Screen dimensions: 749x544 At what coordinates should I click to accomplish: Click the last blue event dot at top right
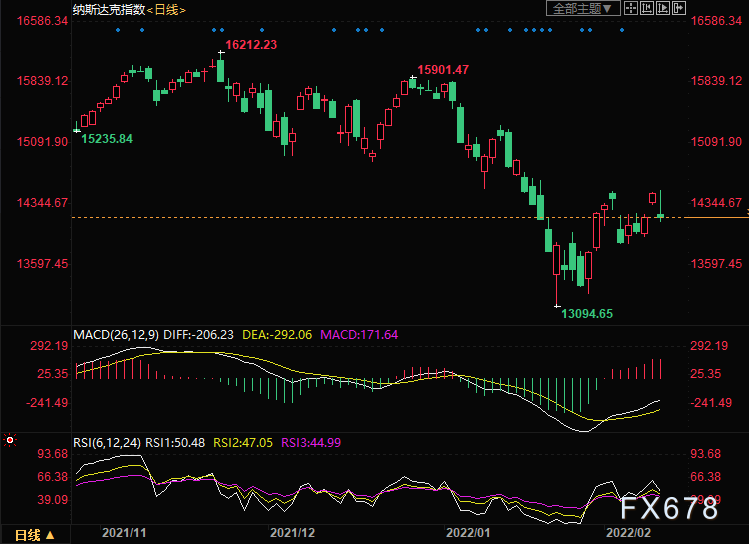tap(621, 30)
